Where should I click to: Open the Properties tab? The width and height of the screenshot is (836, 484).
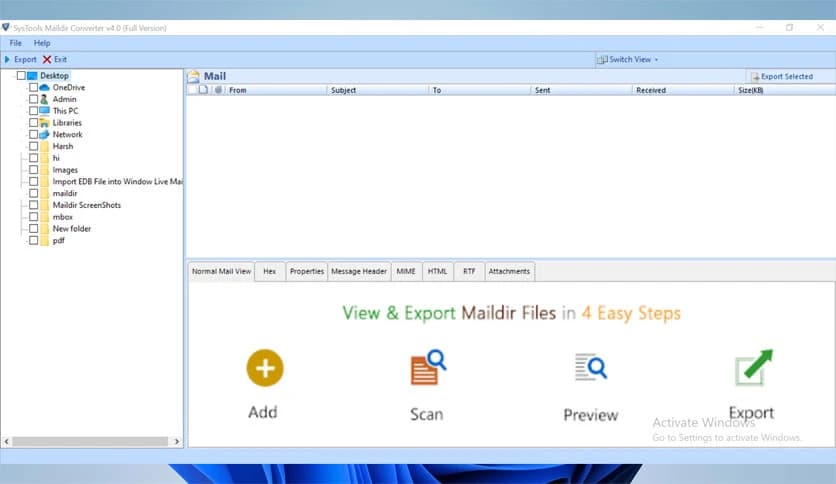(307, 271)
